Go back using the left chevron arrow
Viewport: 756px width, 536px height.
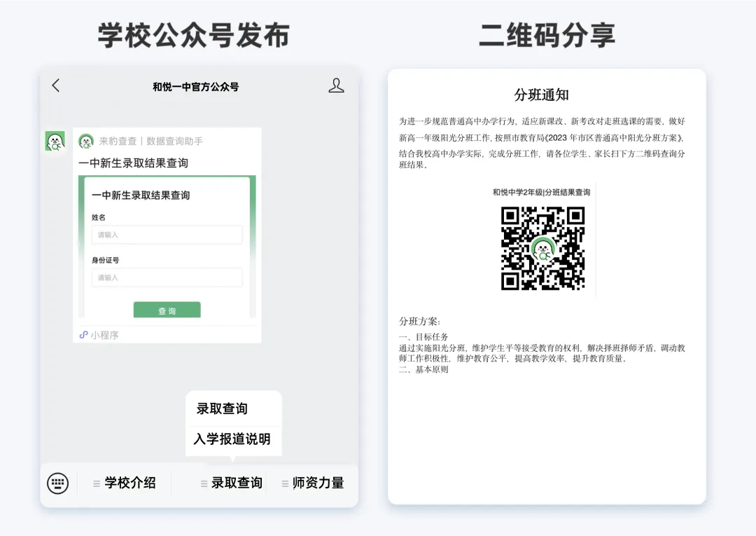[56, 85]
